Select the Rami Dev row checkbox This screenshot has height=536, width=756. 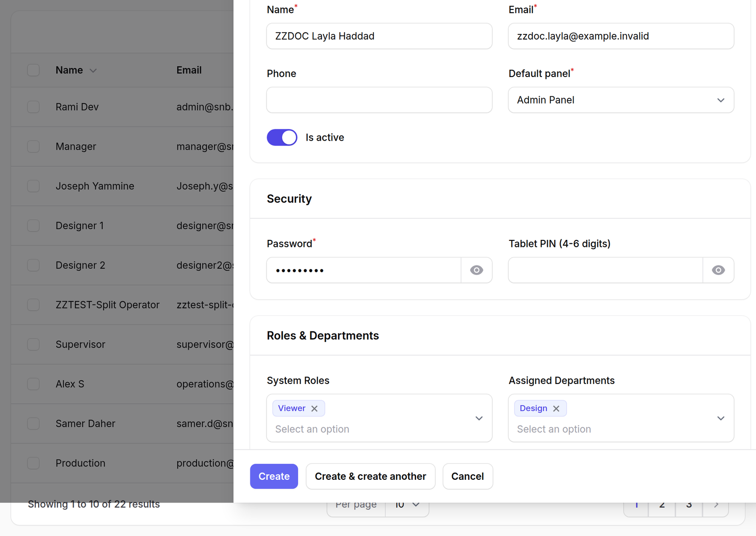tap(33, 107)
